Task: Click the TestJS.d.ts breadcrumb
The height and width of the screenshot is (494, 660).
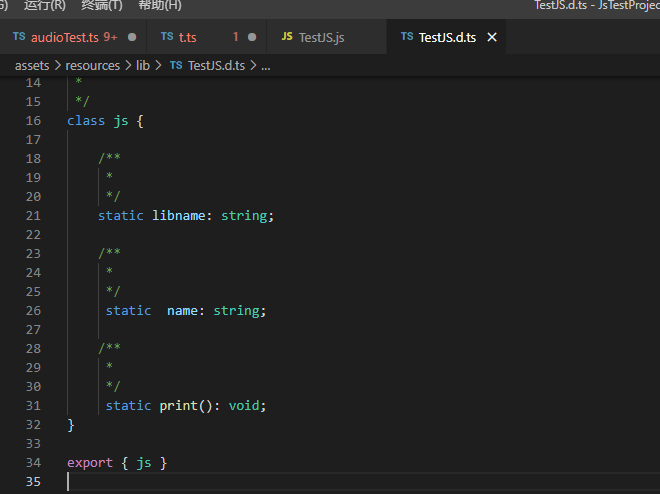Action: [216, 66]
